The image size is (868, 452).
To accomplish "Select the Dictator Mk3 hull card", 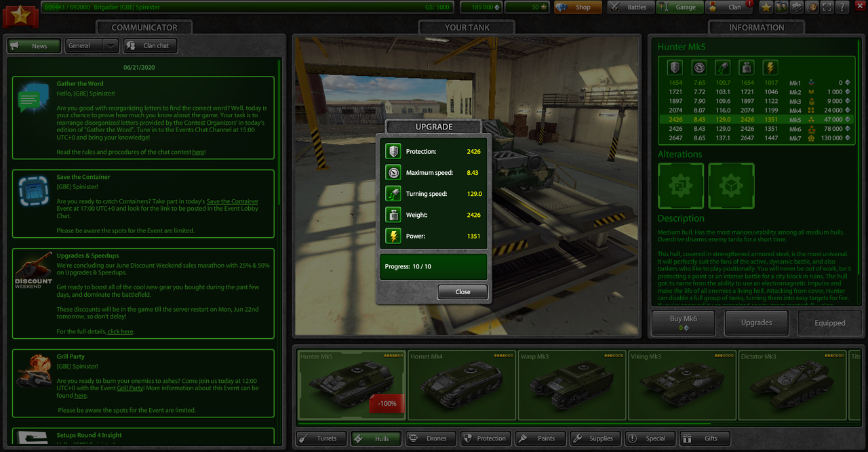I will [792, 385].
